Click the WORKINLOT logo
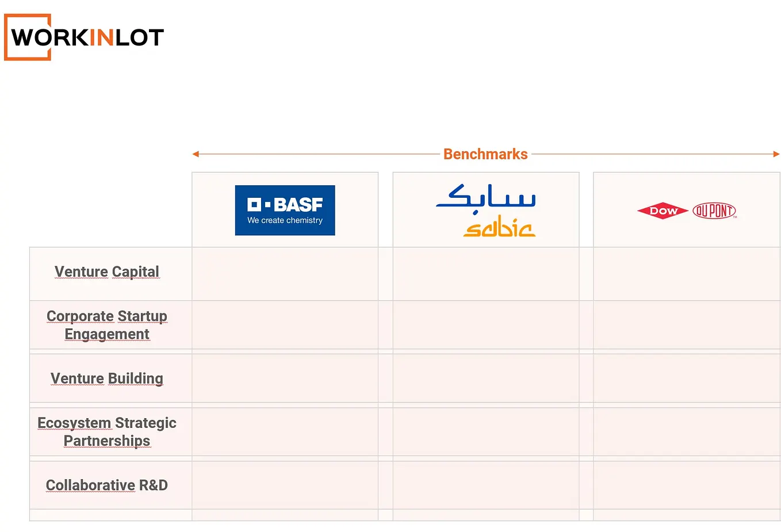 point(84,37)
